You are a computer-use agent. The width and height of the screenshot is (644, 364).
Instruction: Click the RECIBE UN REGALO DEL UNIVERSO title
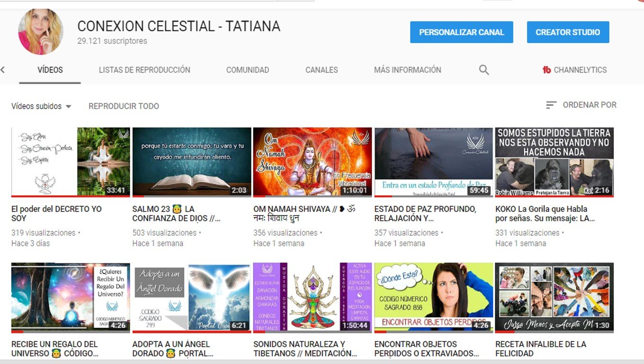[x=55, y=349]
